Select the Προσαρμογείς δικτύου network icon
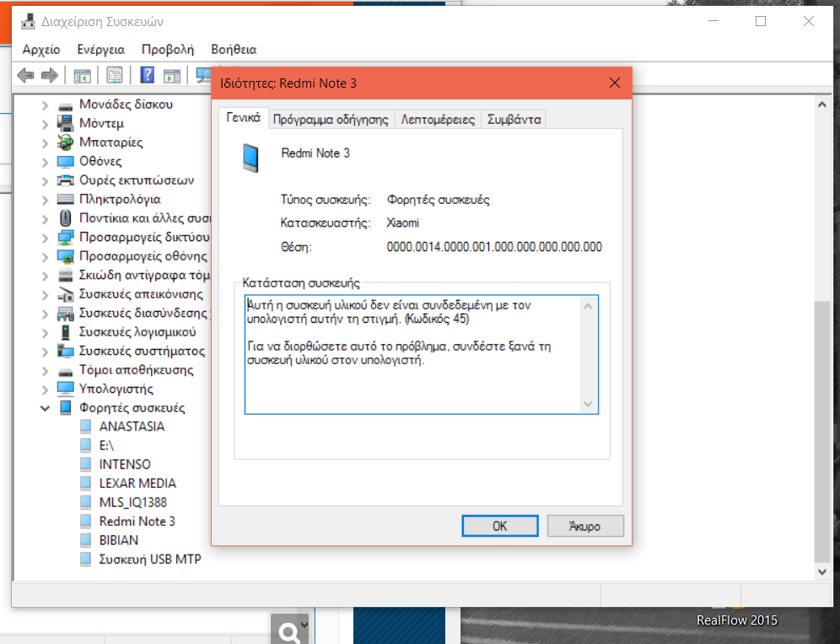Viewport: 840px width, 644px height. point(65,237)
